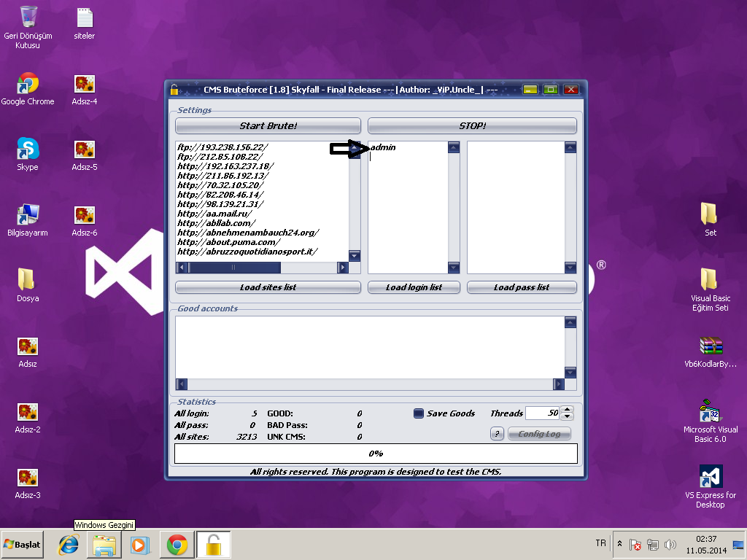Open Windows Gezgini folder taskbar icon
747x560 pixels.
click(x=104, y=544)
